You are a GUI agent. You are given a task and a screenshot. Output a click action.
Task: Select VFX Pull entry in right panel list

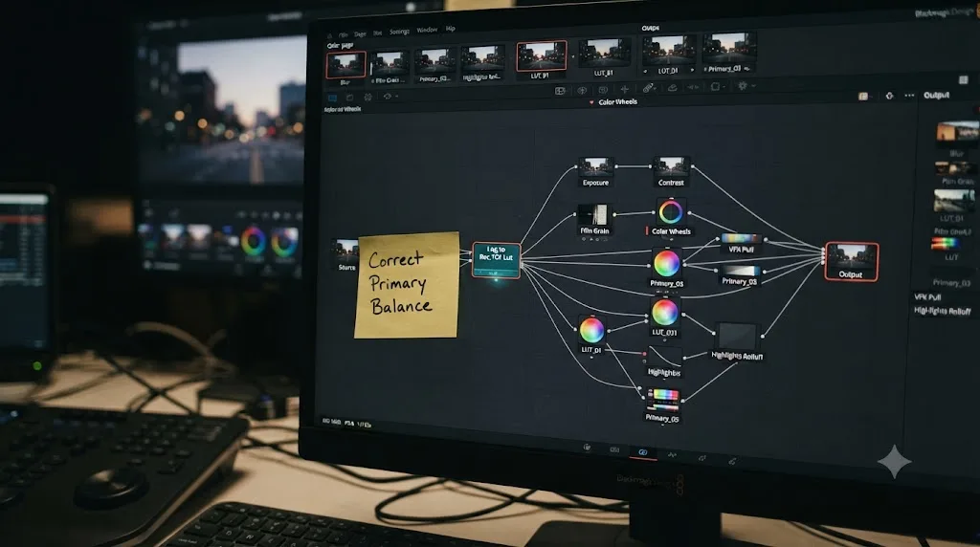coord(928,297)
